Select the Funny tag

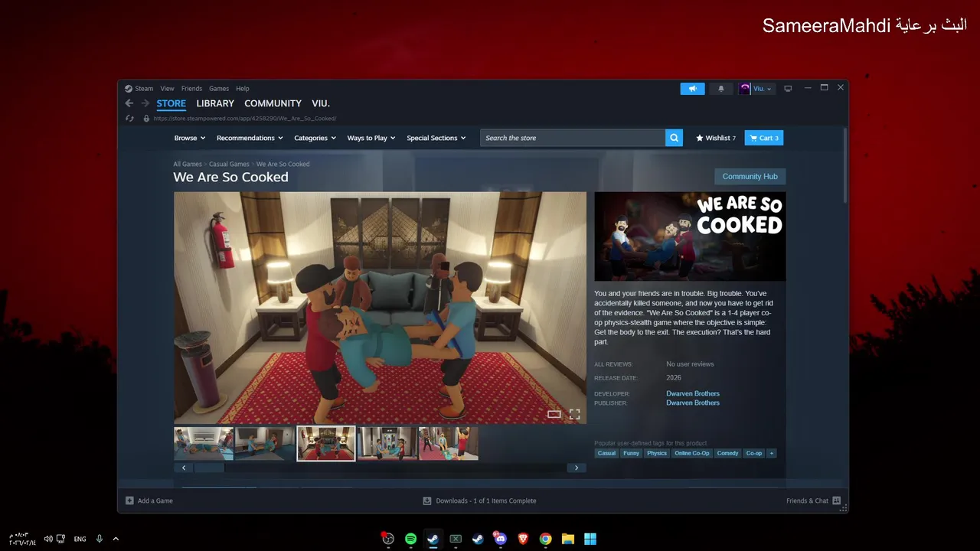[631, 453]
